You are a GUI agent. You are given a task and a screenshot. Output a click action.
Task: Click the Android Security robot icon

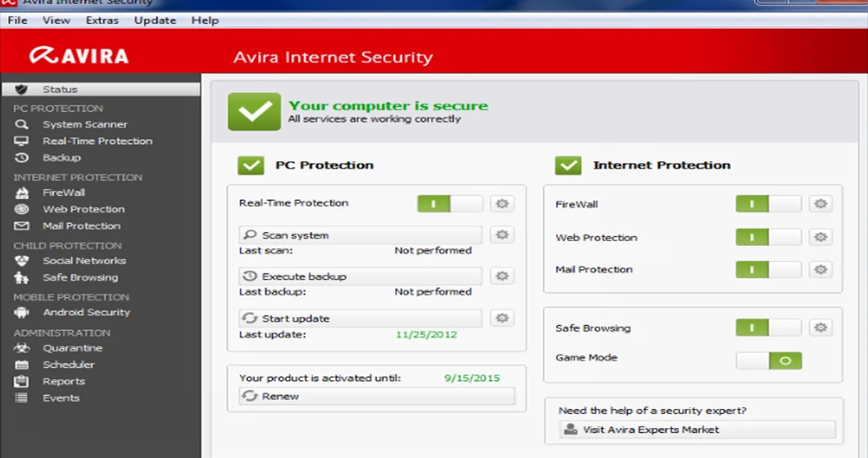(21, 312)
